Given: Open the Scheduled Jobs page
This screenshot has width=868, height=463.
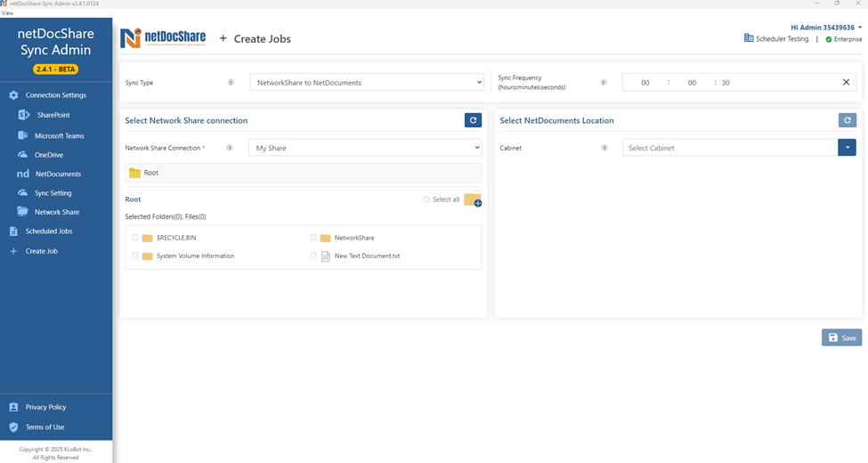Looking at the screenshot, I should [x=49, y=231].
